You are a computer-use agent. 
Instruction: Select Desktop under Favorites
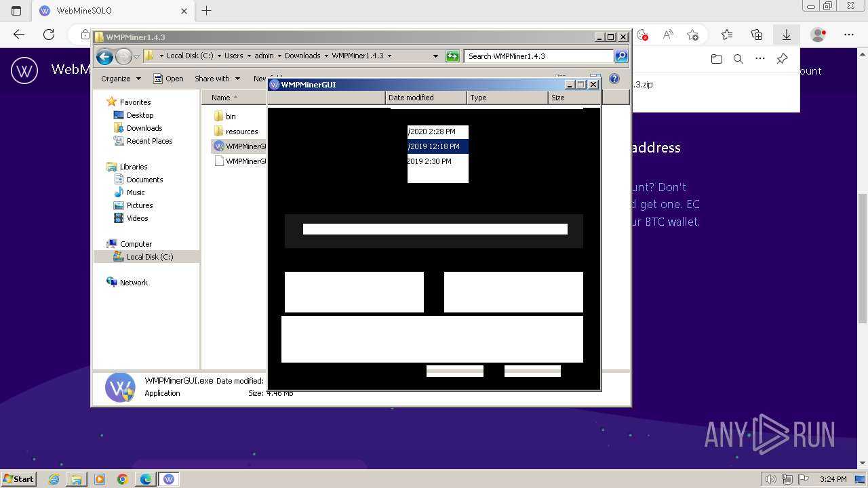pyautogui.click(x=140, y=115)
